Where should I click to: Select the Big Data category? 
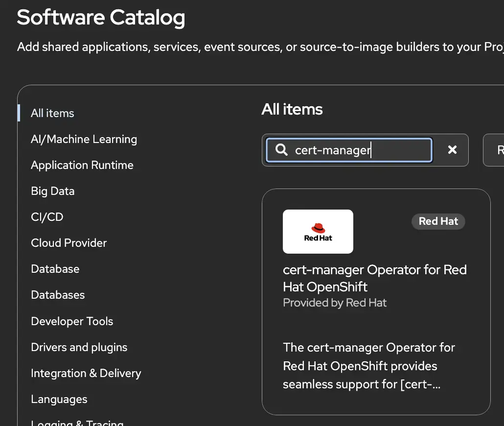pyautogui.click(x=53, y=191)
